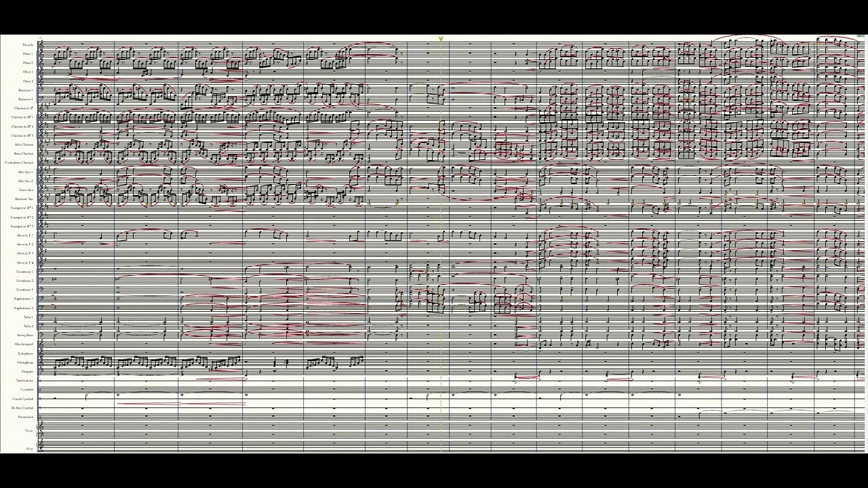This screenshot has width=868, height=488.
Task: Select the Piccolo staff label
Action: click(27, 45)
